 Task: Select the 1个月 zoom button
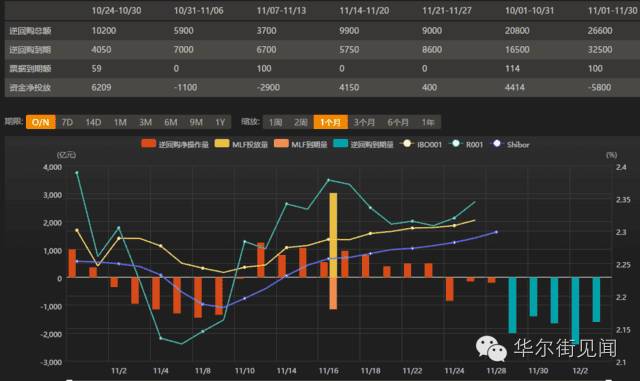(331, 122)
